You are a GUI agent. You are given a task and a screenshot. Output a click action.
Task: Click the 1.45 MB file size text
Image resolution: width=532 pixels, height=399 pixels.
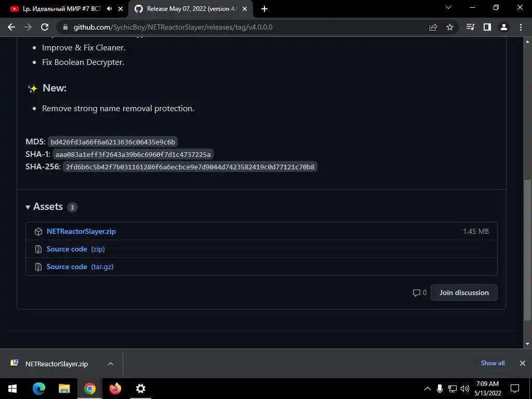[x=476, y=231]
